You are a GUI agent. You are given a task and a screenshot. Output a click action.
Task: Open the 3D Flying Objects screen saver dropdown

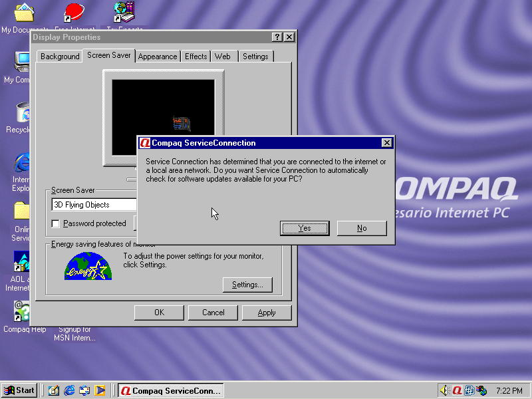tap(94, 205)
